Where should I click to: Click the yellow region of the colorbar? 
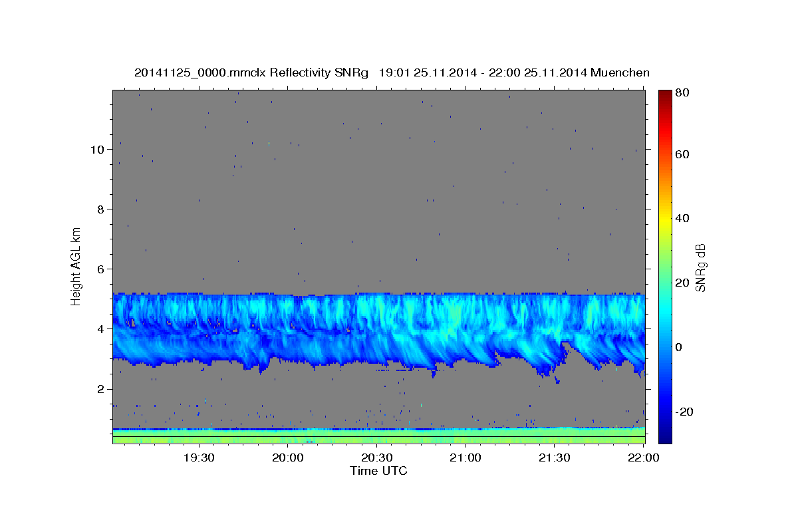[x=665, y=221]
